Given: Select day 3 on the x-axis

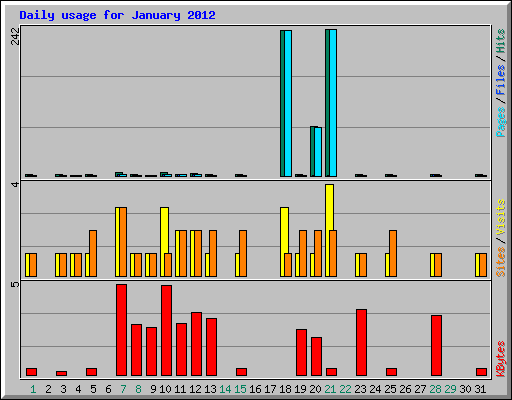Looking at the screenshot, I should click(x=63, y=389).
